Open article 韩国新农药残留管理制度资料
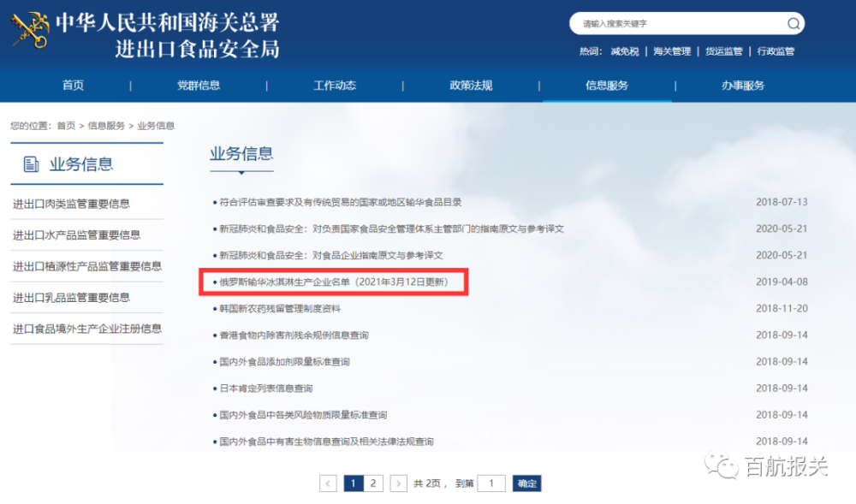Viewport: 856px width, 504px height. pyautogui.click(x=280, y=308)
